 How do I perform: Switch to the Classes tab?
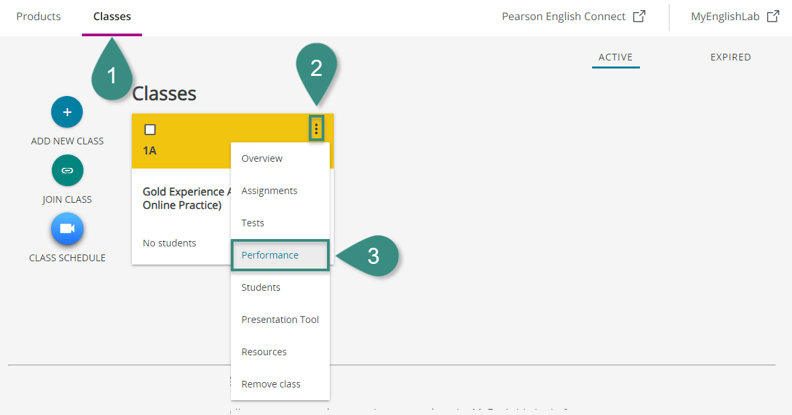(112, 17)
